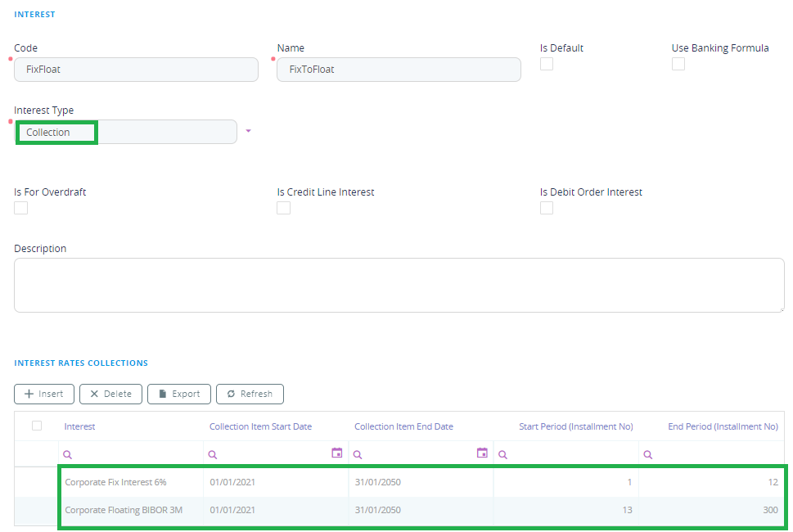The height and width of the screenshot is (532, 793).
Task: Enable the Is Default checkbox
Action: (547, 64)
